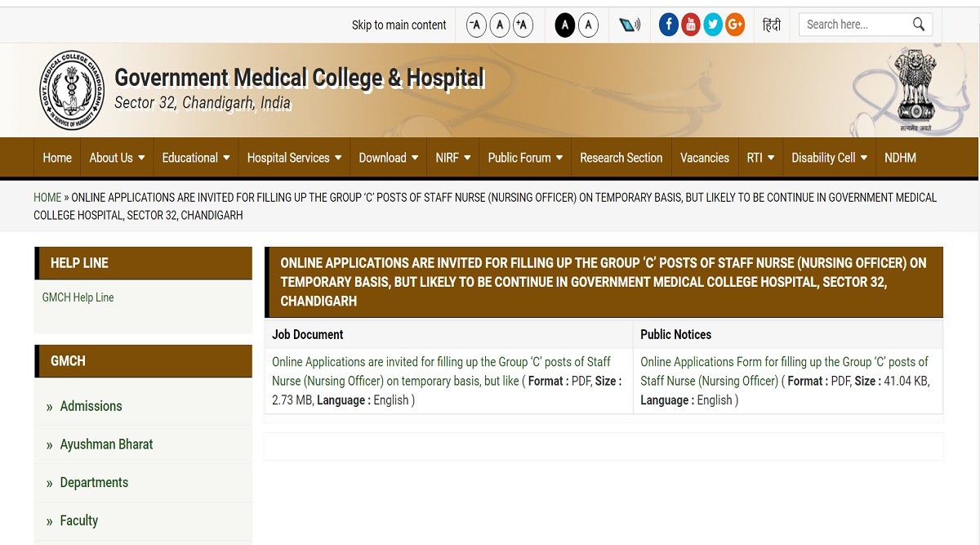980x545 pixels.
Task: Open the Google Plus icon
Action: click(x=735, y=25)
